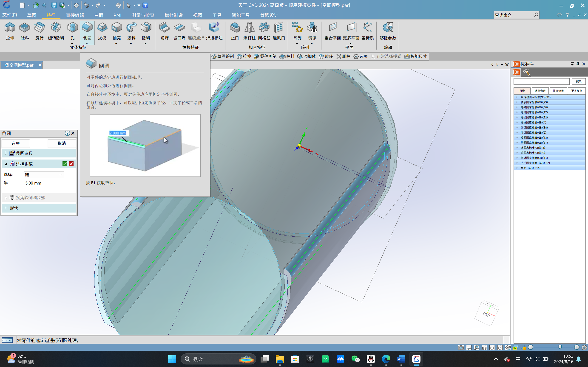Click the 搜索结果 tab button
The image size is (588, 367).
[x=558, y=91]
